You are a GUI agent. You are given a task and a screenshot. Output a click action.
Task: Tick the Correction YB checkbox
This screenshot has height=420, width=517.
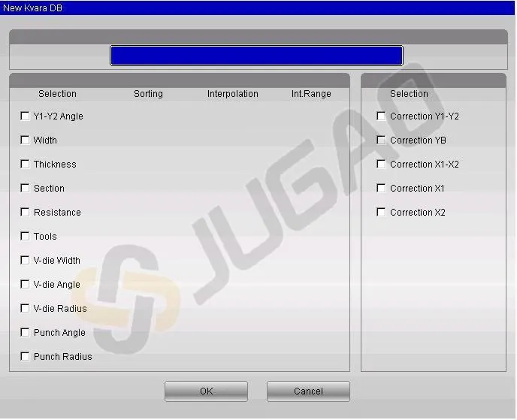pyautogui.click(x=381, y=141)
